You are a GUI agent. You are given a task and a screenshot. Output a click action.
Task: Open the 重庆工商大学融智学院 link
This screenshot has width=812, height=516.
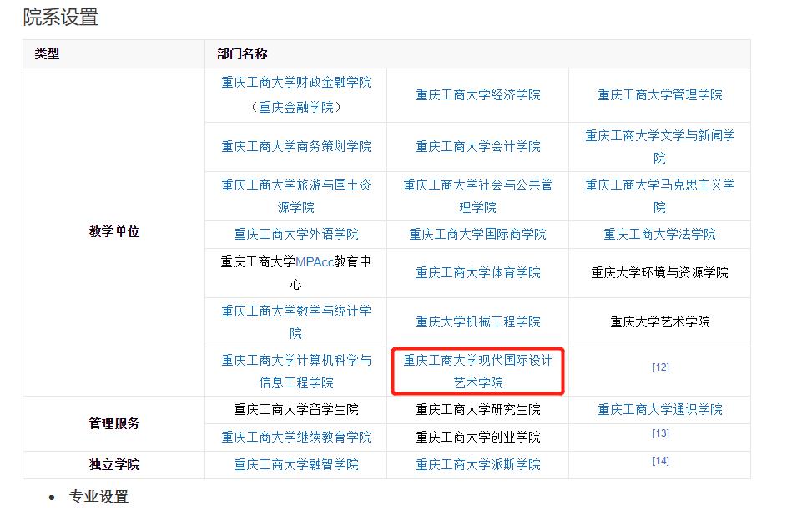295,465
